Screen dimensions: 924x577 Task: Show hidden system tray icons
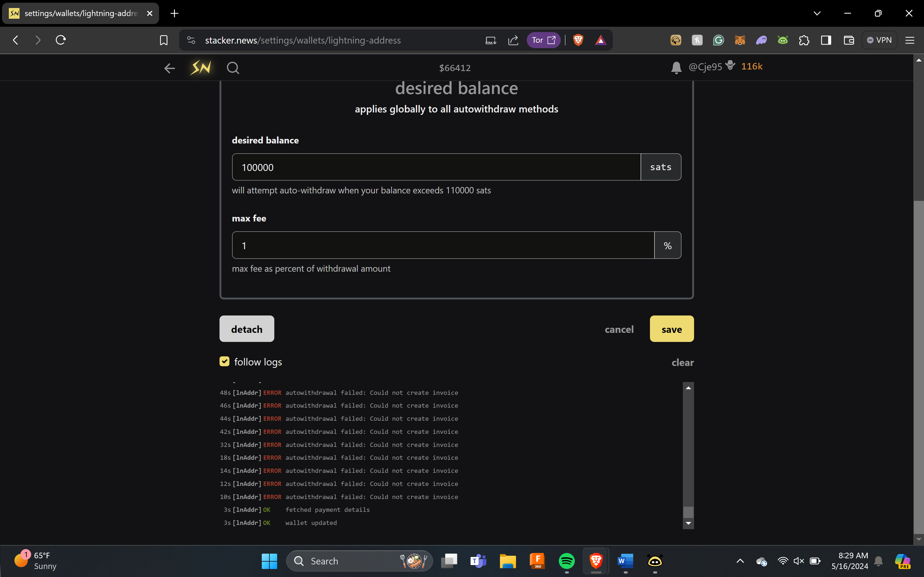point(740,561)
